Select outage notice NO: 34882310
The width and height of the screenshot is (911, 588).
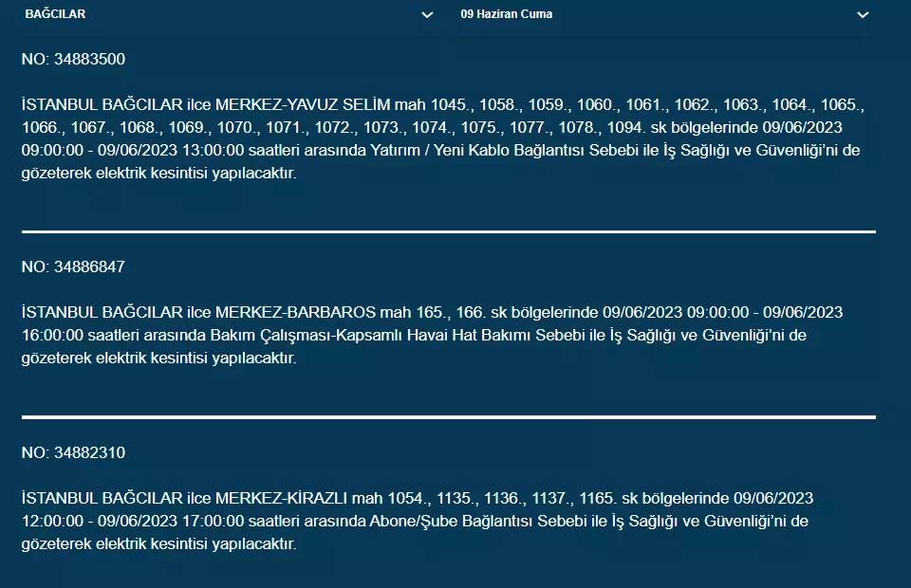pyautogui.click(x=75, y=452)
